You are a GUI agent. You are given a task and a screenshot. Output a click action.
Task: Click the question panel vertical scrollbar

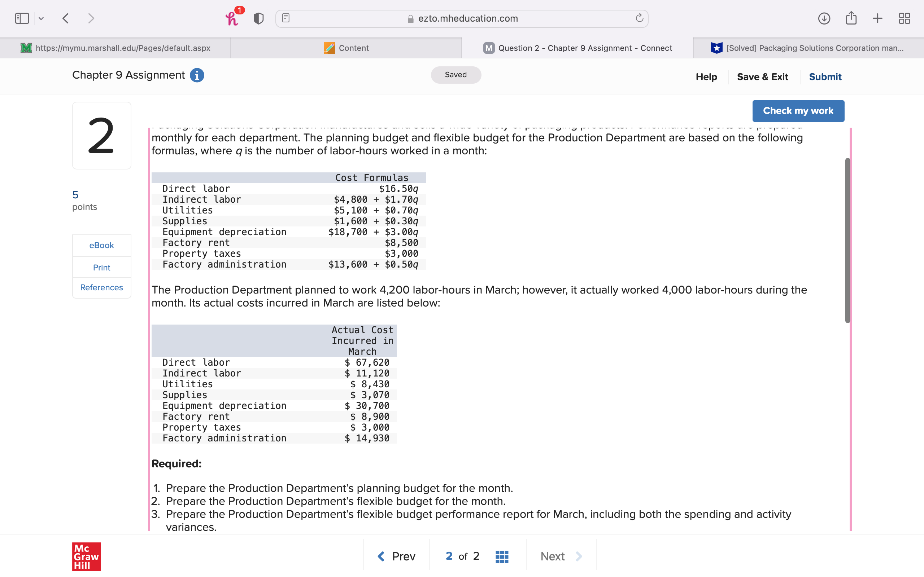tap(847, 241)
